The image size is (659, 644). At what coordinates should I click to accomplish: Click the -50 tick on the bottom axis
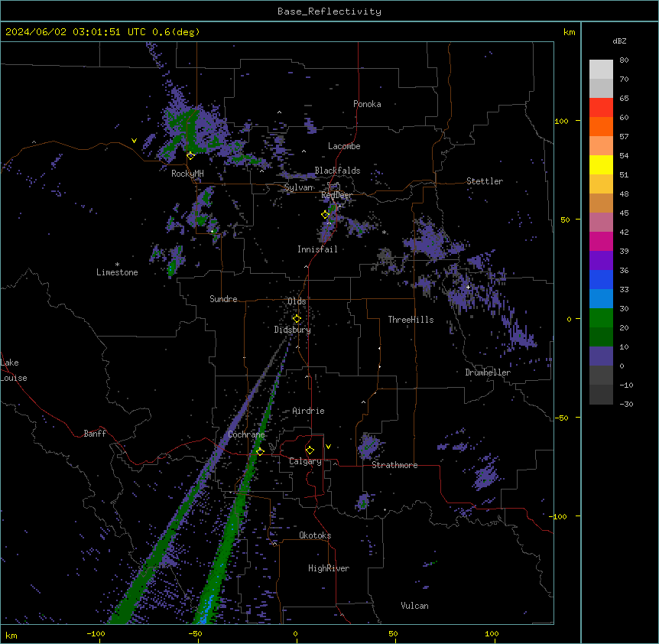pyautogui.click(x=195, y=633)
